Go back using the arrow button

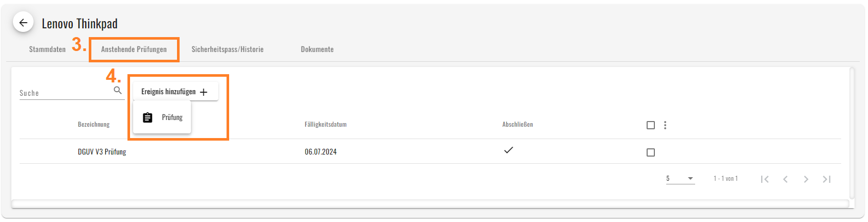coord(23,23)
